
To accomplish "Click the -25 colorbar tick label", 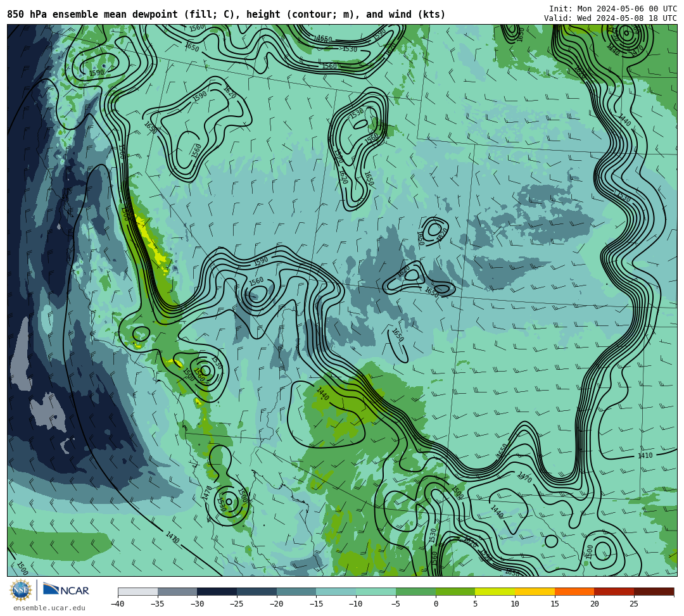I will pyautogui.click(x=237, y=604).
